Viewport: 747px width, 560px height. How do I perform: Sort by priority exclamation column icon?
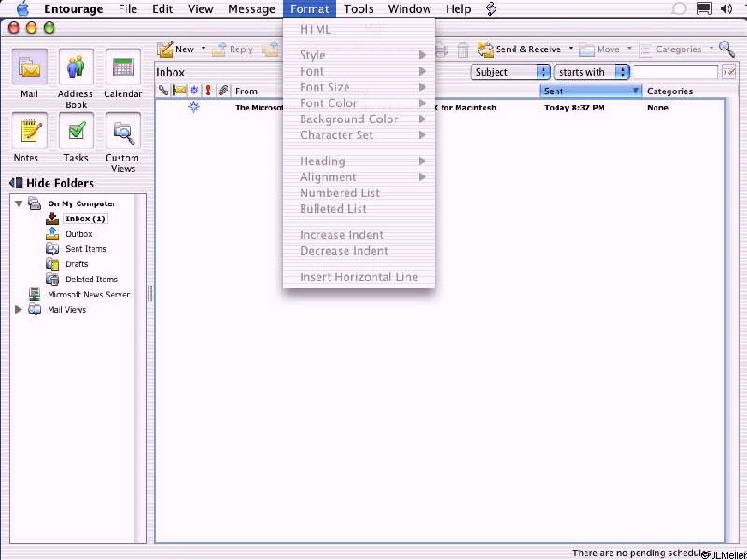coord(207,90)
